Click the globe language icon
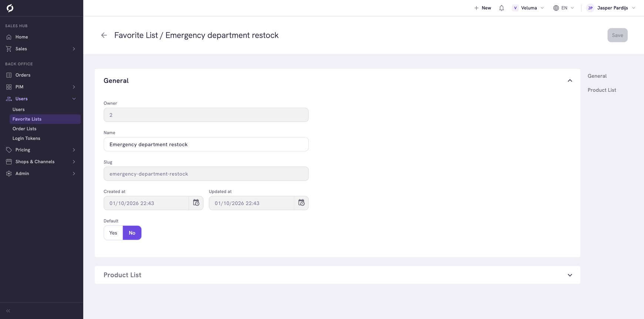This screenshot has width=644, height=319. click(556, 8)
